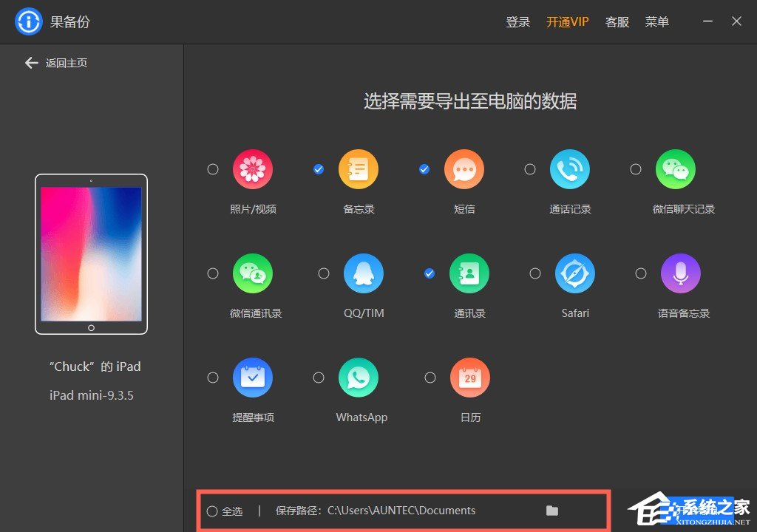The width and height of the screenshot is (757, 532).
Task: Click the 客服 customer service item
Action: 617,21
